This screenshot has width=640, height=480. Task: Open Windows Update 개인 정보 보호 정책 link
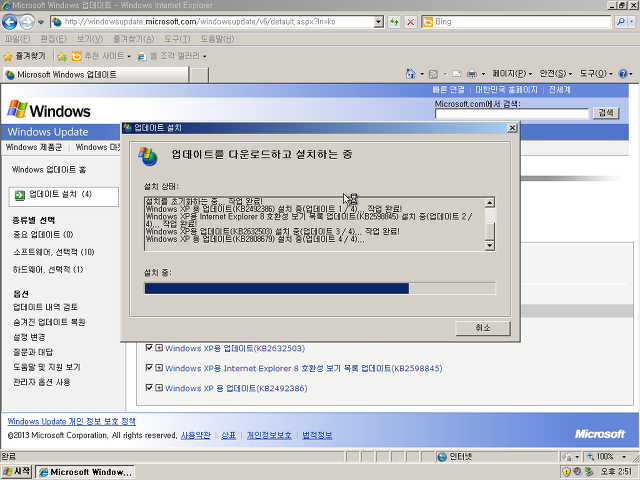(71, 421)
